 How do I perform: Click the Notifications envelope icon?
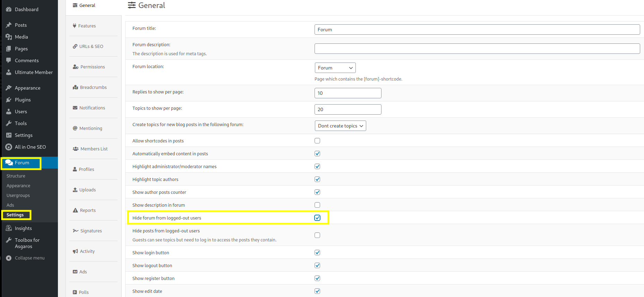(75, 108)
